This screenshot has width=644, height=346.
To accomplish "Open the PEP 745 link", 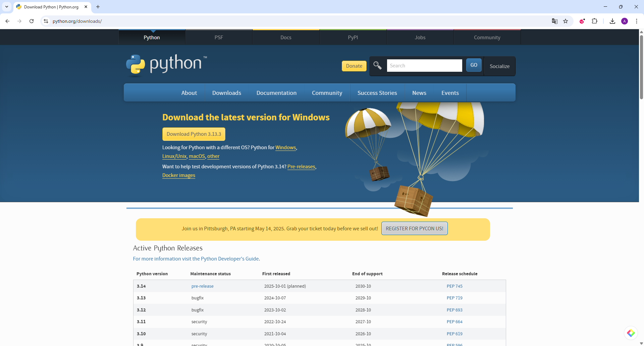I will (x=454, y=286).
